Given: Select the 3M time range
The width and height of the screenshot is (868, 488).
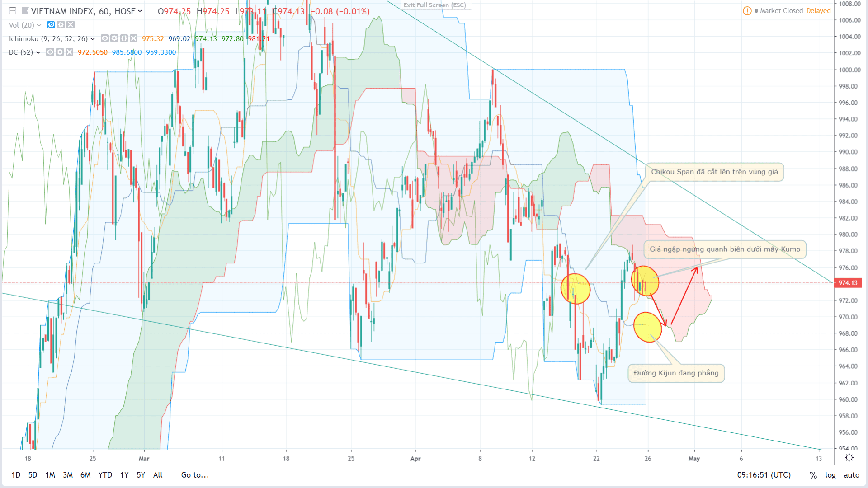Looking at the screenshot, I should (68, 475).
